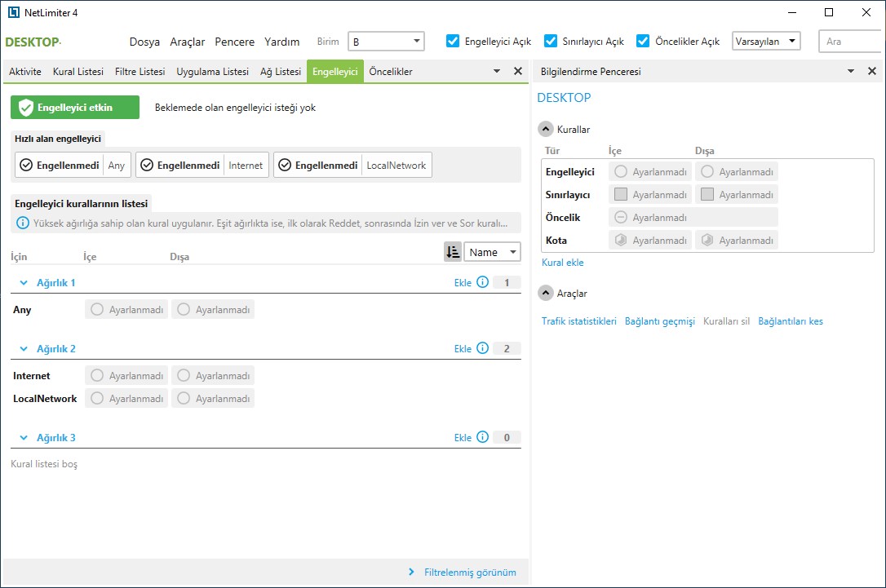886x588 pixels.
Task: Open the Dosya menu
Action: (144, 42)
